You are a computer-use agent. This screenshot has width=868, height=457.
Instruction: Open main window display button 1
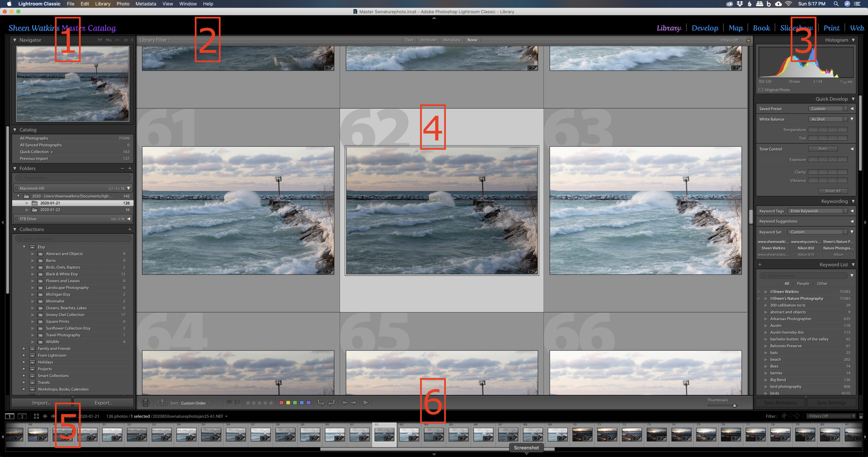click(10, 416)
